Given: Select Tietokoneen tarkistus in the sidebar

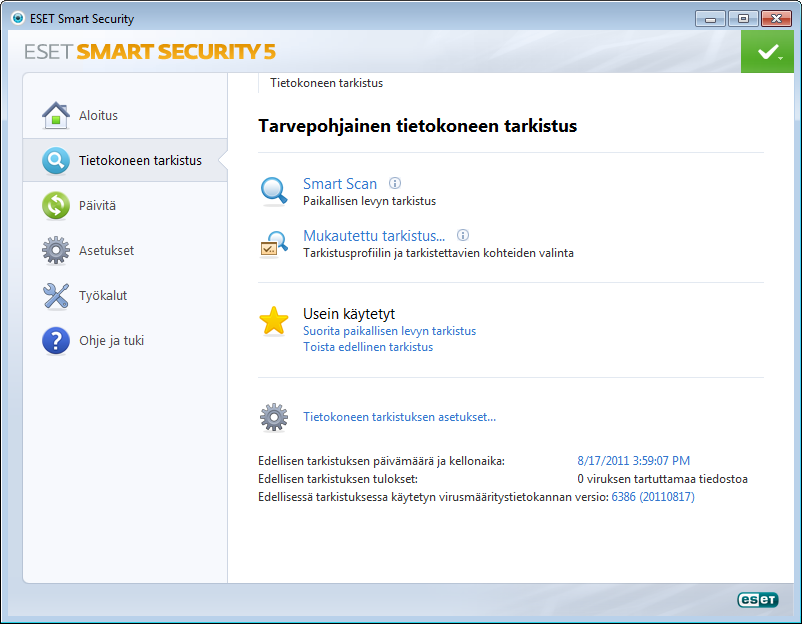Looking at the screenshot, I should [x=125, y=161].
